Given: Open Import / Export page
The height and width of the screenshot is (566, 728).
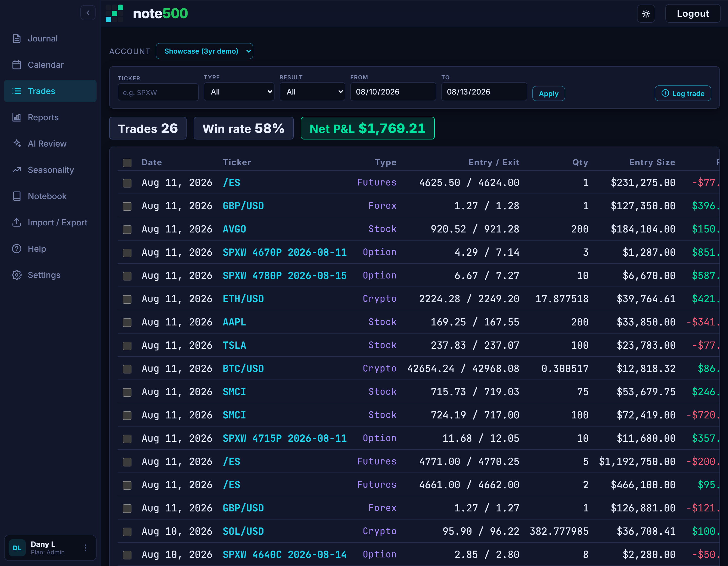Looking at the screenshot, I should pyautogui.click(x=50, y=223).
